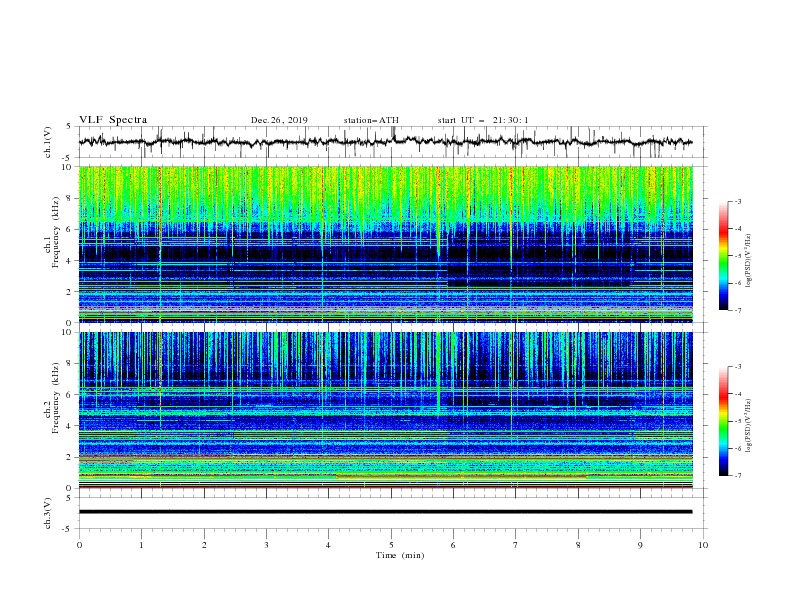Click the "2" kHz tick of ch.1 spectrogram

tap(70, 291)
